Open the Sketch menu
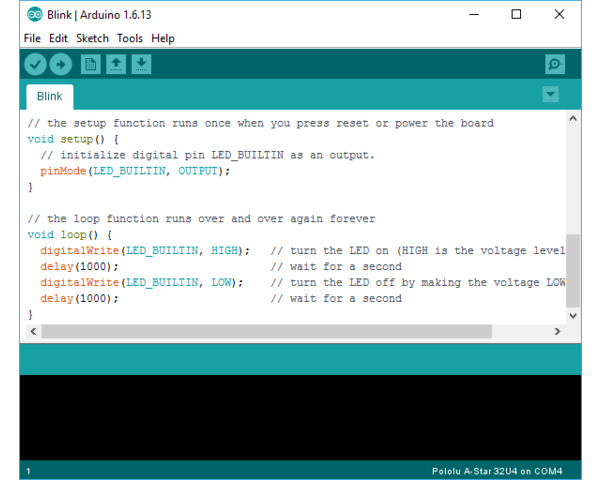 pos(92,38)
